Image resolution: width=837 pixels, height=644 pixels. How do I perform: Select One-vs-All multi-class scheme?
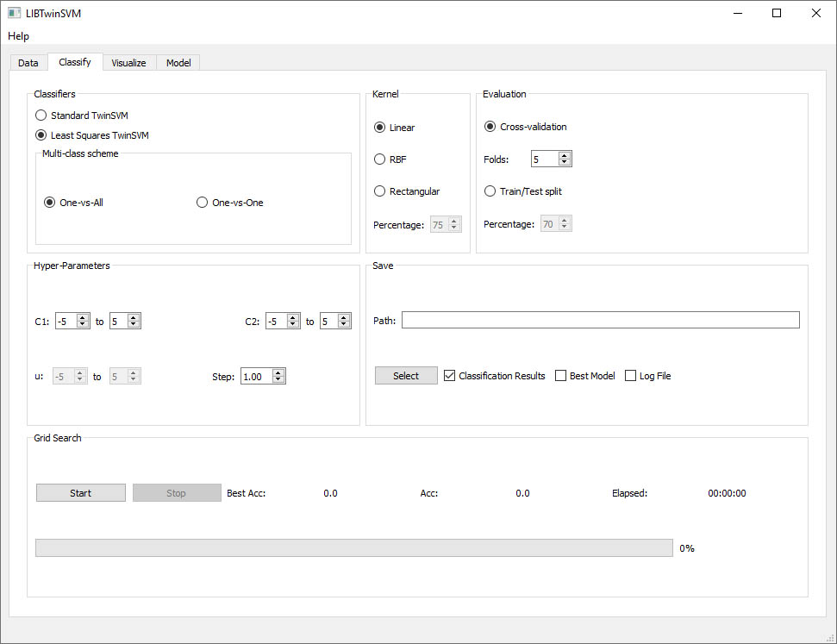pyautogui.click(x=73, y=203)
